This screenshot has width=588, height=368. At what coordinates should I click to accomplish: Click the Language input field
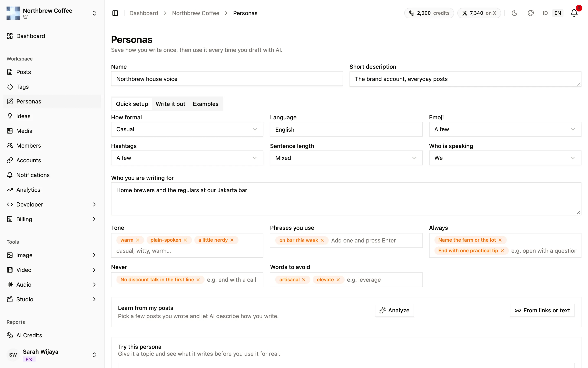tap(346, 129)
